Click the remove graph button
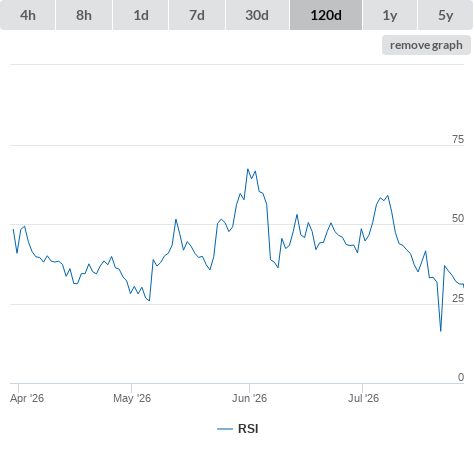 click(x=426, y=45)
